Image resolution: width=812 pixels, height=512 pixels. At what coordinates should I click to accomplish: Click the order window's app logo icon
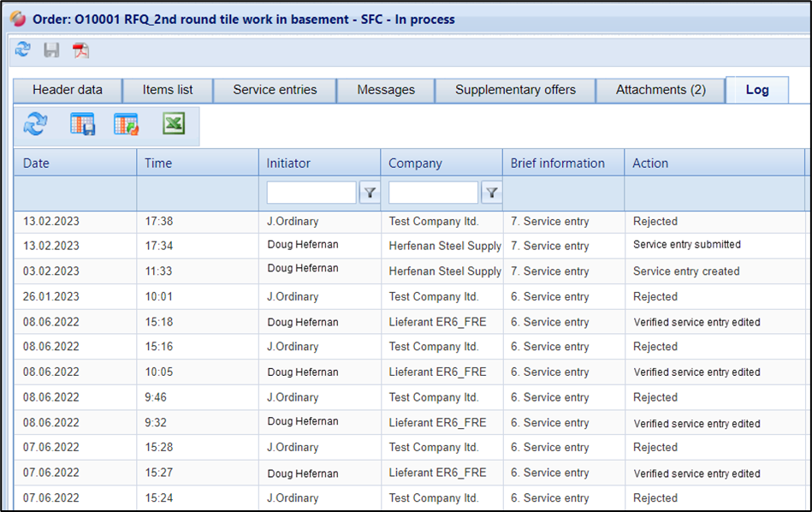pyautogui.click(x=17, y=19)
